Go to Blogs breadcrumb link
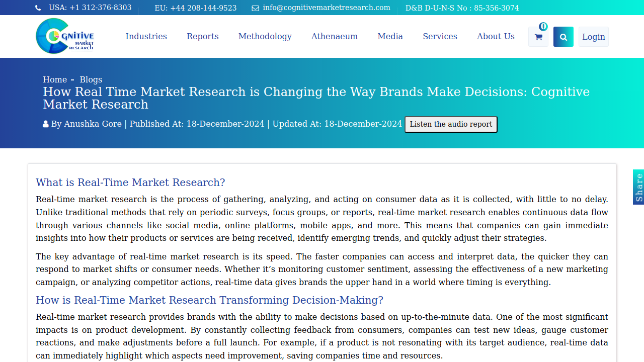Viewport: 644px width, 362px height. pos(91,79)
